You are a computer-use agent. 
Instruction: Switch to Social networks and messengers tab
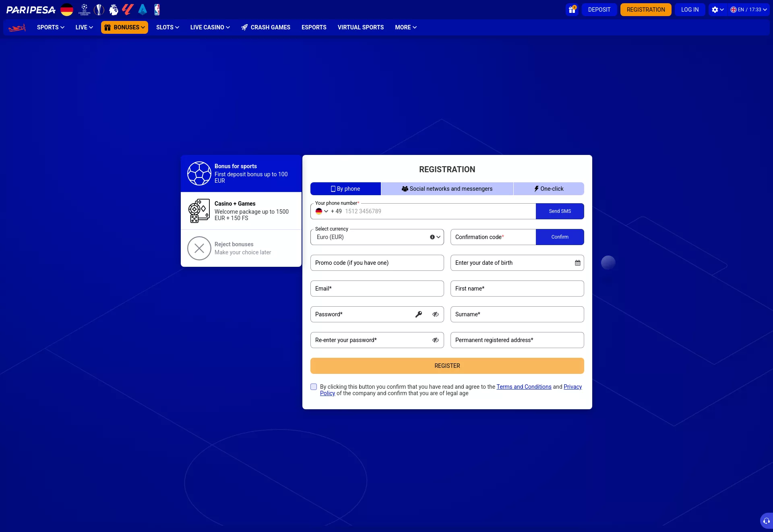pyautogui.click(x=447, y=189)
